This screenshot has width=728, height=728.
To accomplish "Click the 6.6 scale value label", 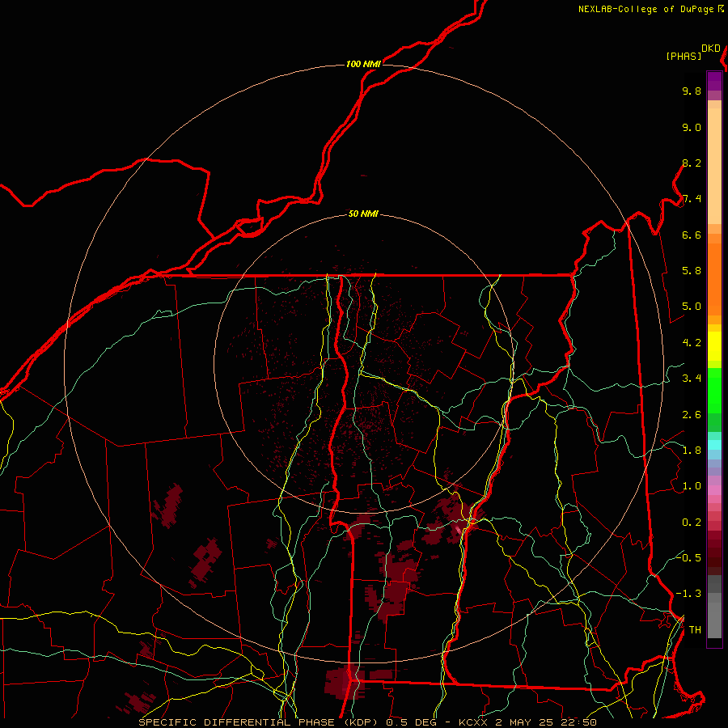I will pyautogui.click(x=692, y=235).
